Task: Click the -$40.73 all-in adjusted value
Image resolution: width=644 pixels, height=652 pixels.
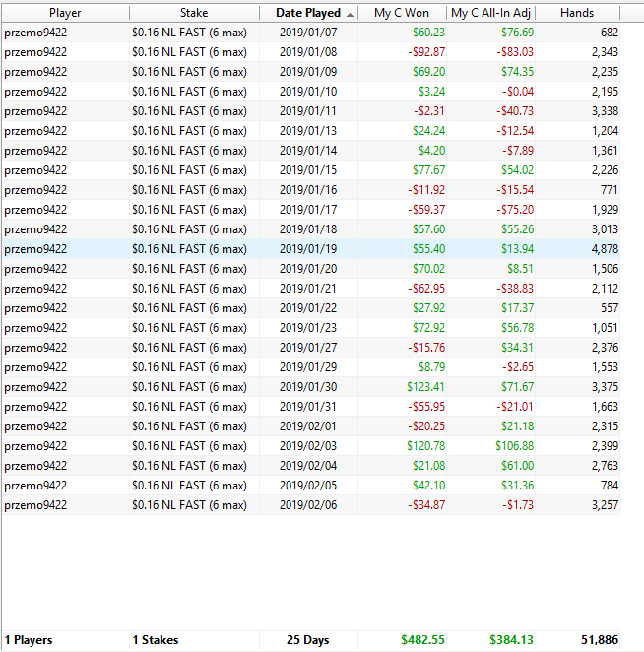Action: pos(515,111)
